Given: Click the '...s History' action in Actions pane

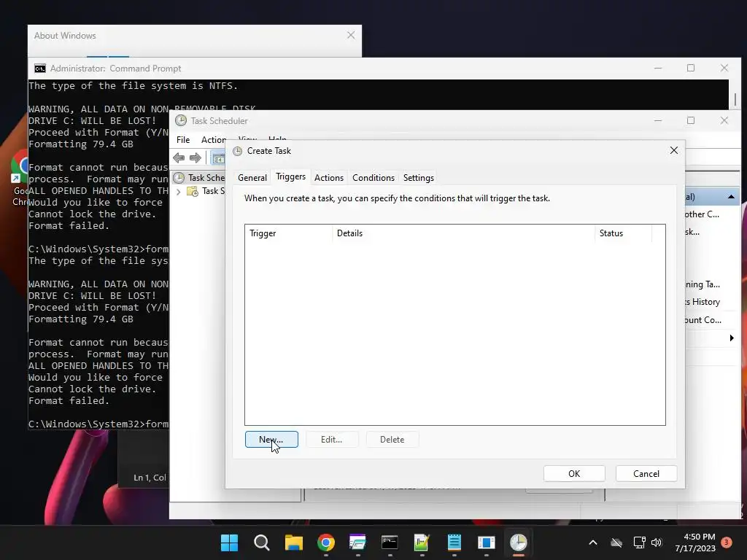Looking at the screenshot, I should tap(703, 302).
